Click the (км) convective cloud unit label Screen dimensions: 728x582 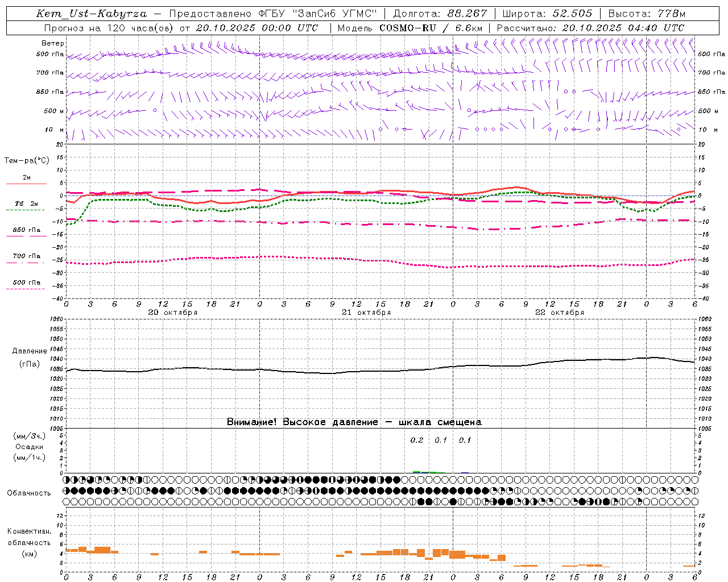point(30,554)
